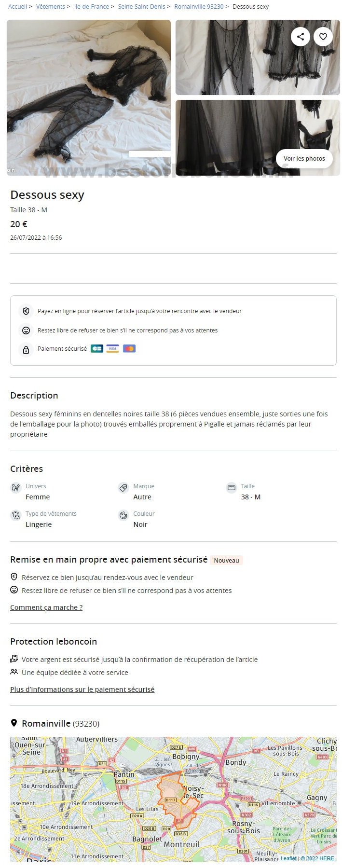
Task: Open Seine-Saint-Denis breadcrumb link
Action: [142, 7]
